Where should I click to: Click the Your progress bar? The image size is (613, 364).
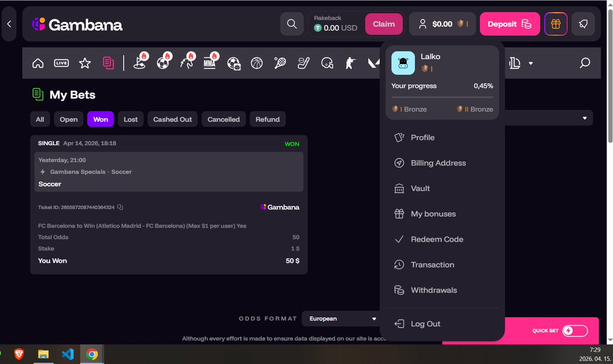pos(442,97)
